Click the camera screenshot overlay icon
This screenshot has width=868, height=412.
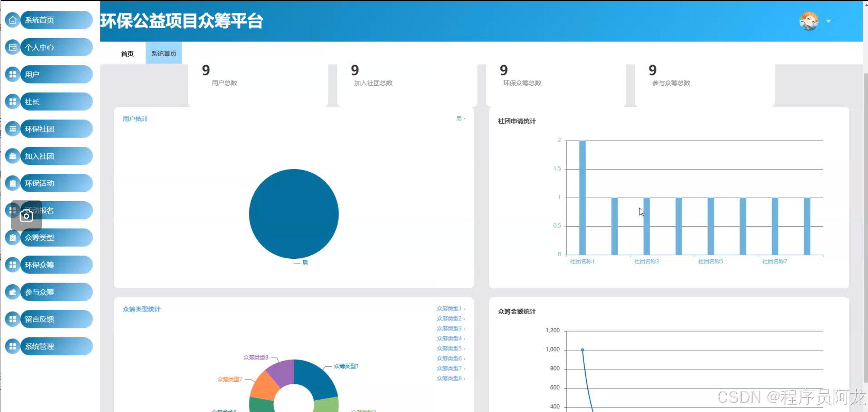pyautogui.click(x=26, y=216)
